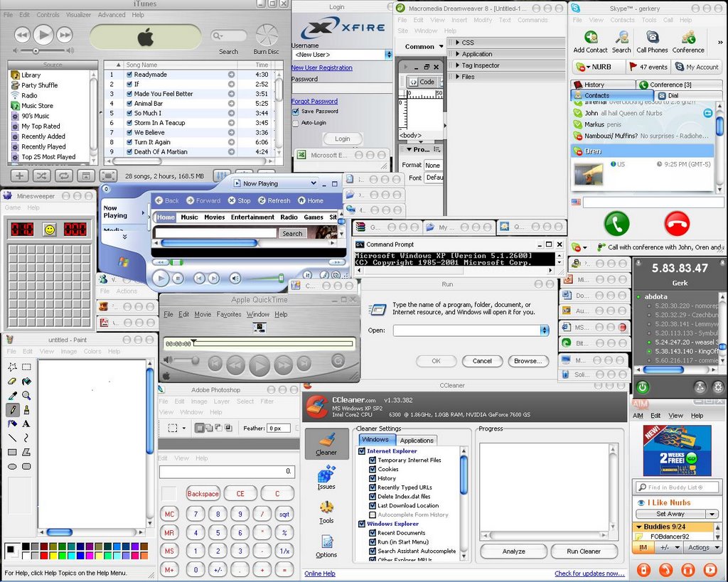Select the Paint eraser tool
This screenshot has height=582, width=728.
coord(13,381)
